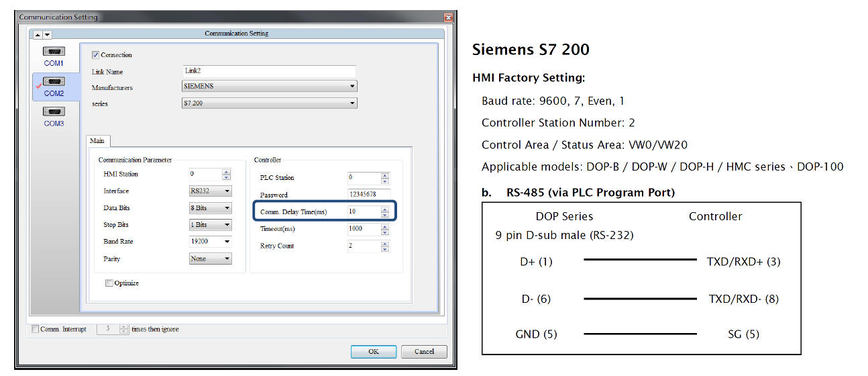This screenshot has width=868, height=376.
Task: Select the COM2 port icon
Action: point(54,82)
